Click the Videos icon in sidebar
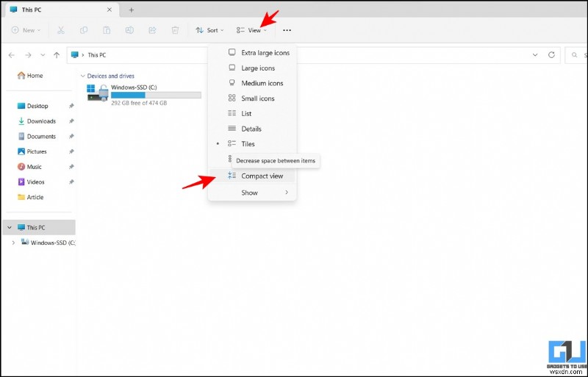588x377 pixels. click(21, 182)
